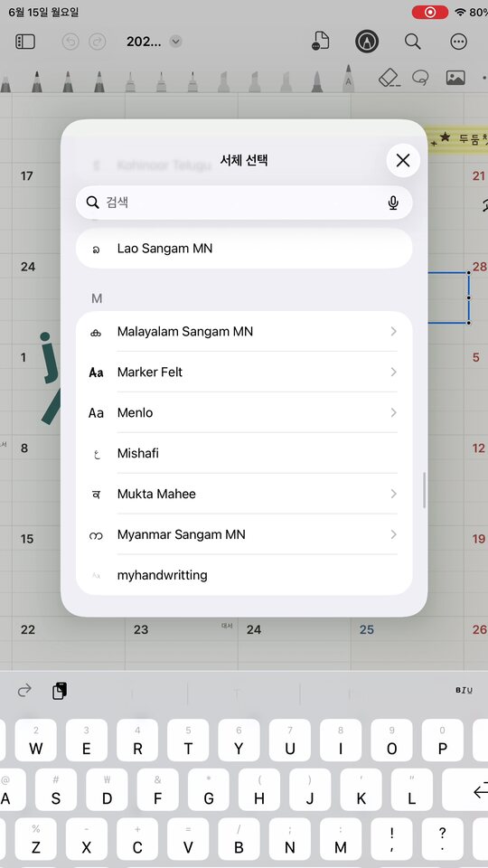Tap the undo arrow button
Image resolution: width=488 pixels, height=868 pixels.
point(70,42)
